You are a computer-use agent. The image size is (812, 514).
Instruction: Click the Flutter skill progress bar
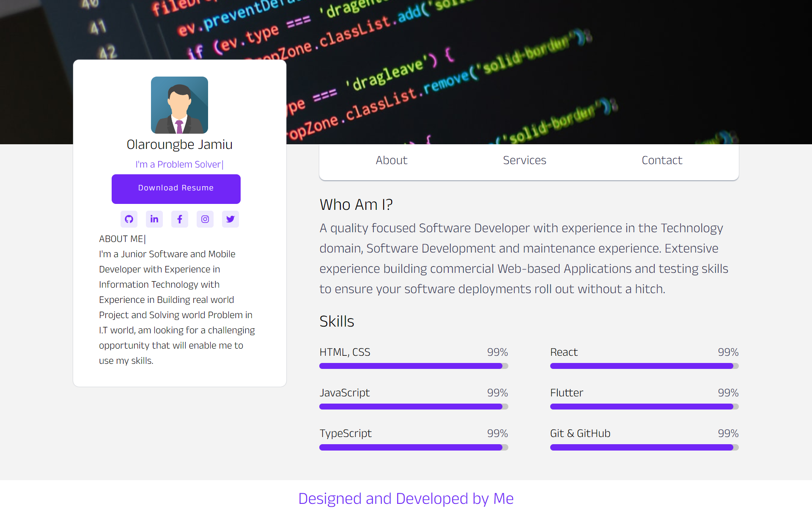[644, 407]
